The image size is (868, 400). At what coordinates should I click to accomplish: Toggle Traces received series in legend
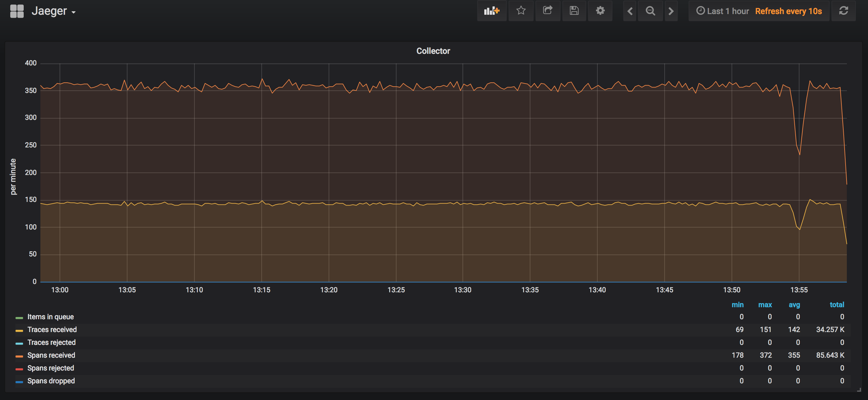(x=52, y=329)
